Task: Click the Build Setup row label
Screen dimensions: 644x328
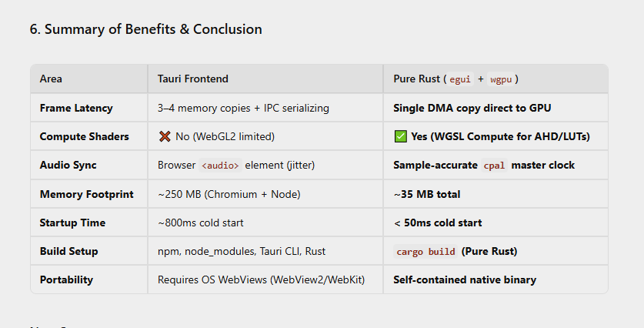Action: pos(68,251)
